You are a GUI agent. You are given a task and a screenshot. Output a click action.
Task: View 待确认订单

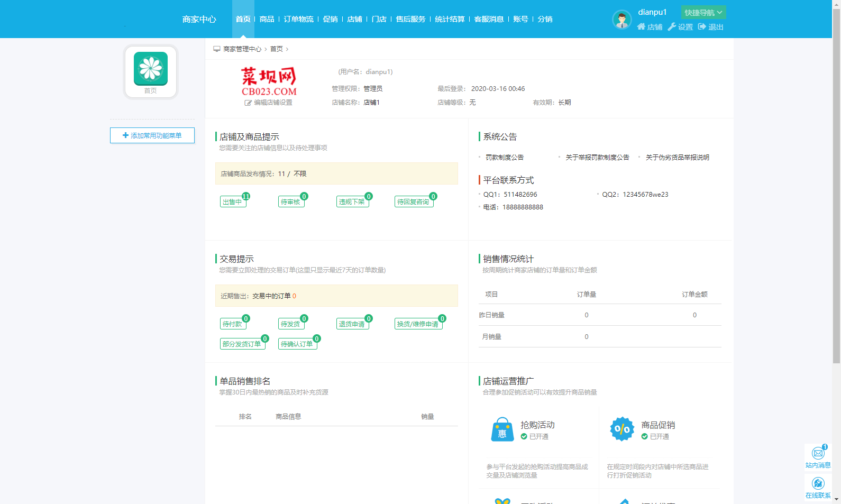pyautogui.click(x=298, y=344)
